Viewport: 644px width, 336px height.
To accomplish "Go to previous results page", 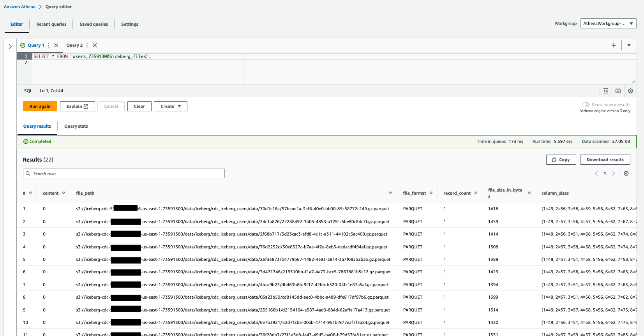I will pos(596,174).
